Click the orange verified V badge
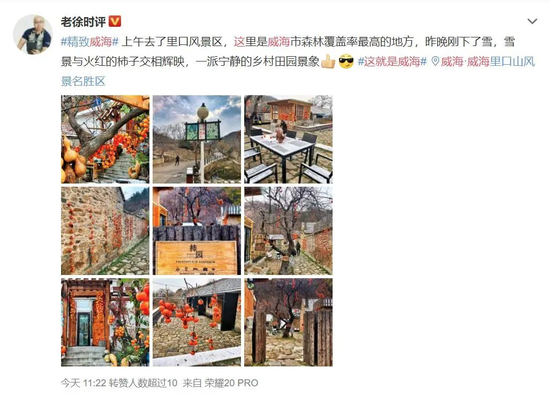The height and width of the screenshot is (405, 550). coord(115,22)
